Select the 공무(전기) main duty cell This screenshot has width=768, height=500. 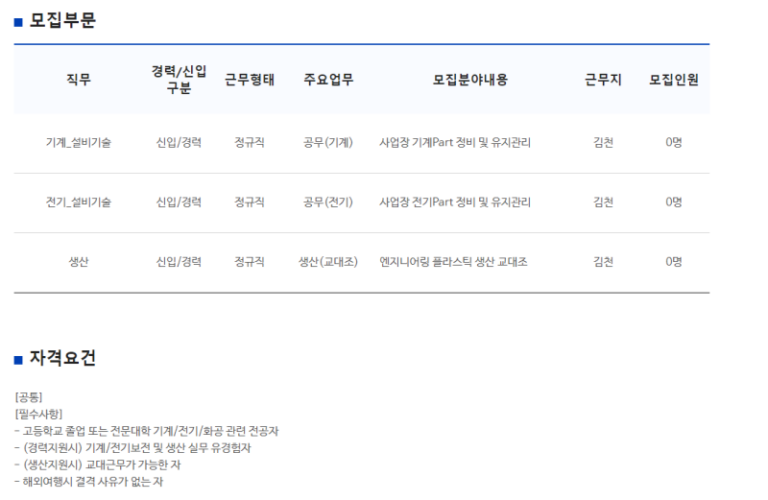coord(328,202)
